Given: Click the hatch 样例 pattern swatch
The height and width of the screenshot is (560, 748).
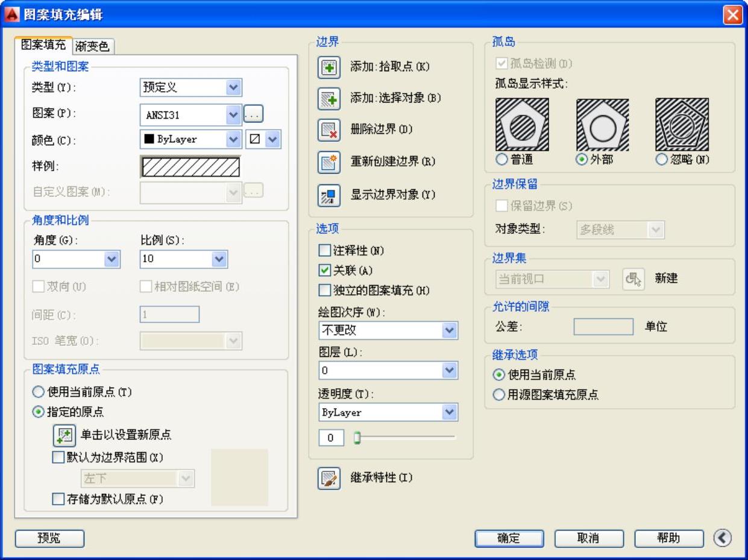Looking at the screenshot, I should (x=190, y=167).
